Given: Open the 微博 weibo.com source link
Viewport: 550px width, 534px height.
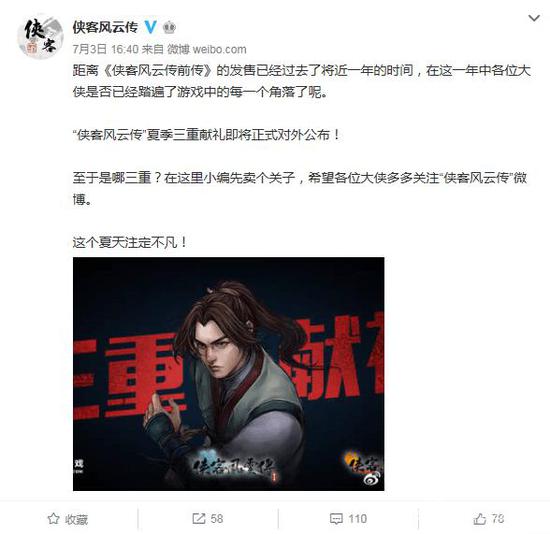Looking at the screenshot, I should coord(207,49).
